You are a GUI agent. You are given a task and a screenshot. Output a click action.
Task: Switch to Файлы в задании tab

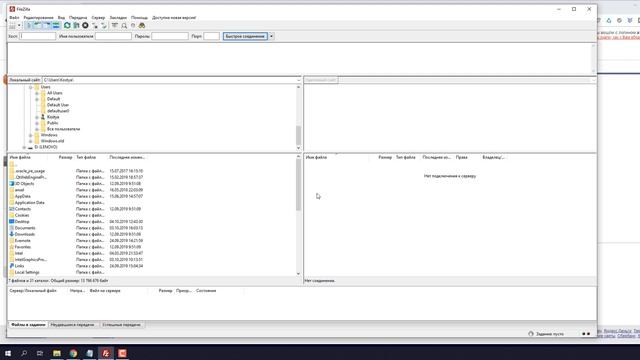28,325
